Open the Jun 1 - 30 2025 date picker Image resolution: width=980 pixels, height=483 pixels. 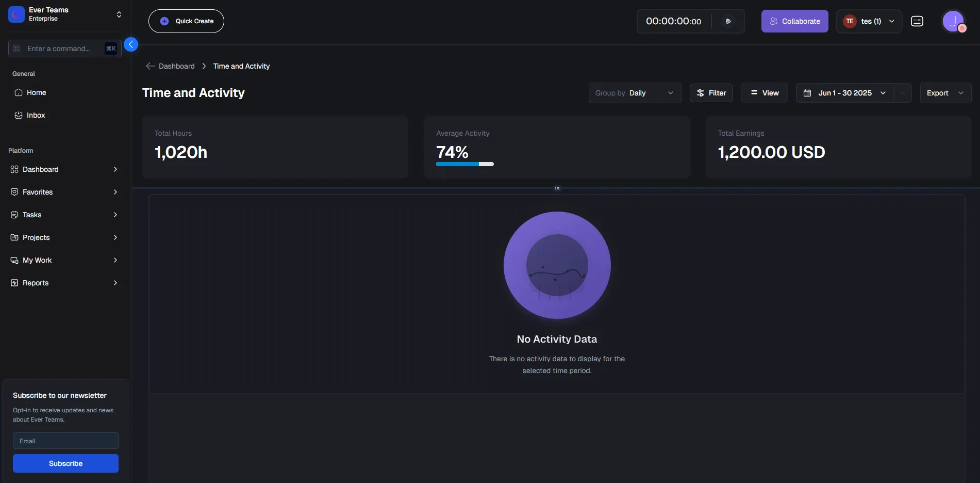[845, 93]
